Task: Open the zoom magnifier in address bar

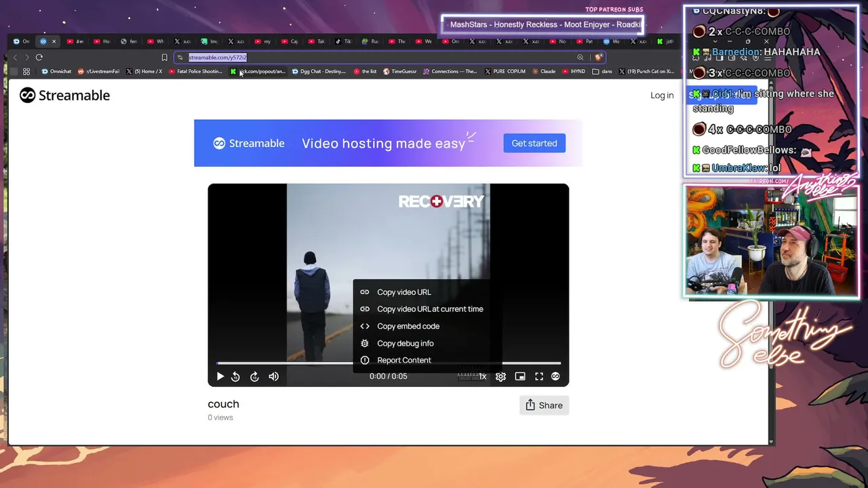Action: tap(580, 58)
